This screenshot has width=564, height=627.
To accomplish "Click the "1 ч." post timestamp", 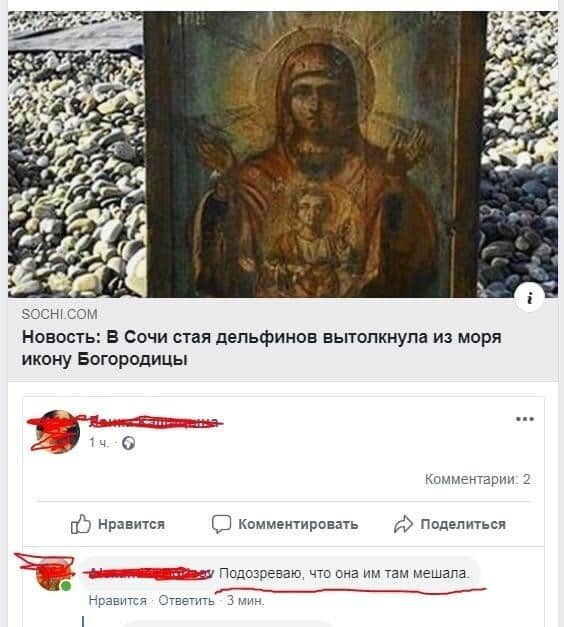I will [98, 443].
